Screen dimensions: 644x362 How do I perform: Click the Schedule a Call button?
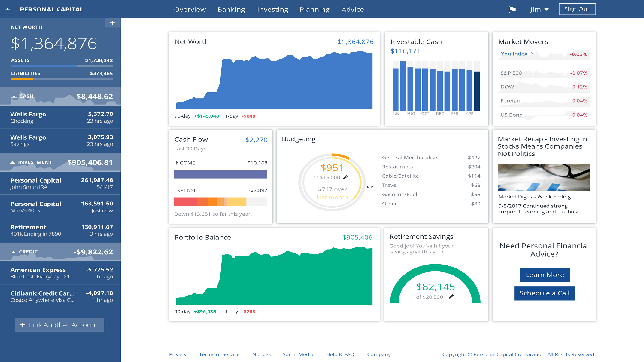click(x=545, y=293)
